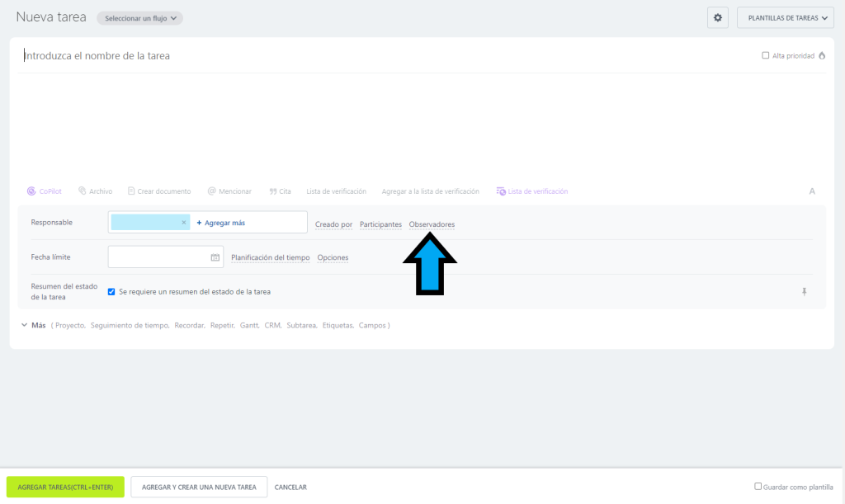Open task settings gear icon
845x504 pixels.
point(717,17)
